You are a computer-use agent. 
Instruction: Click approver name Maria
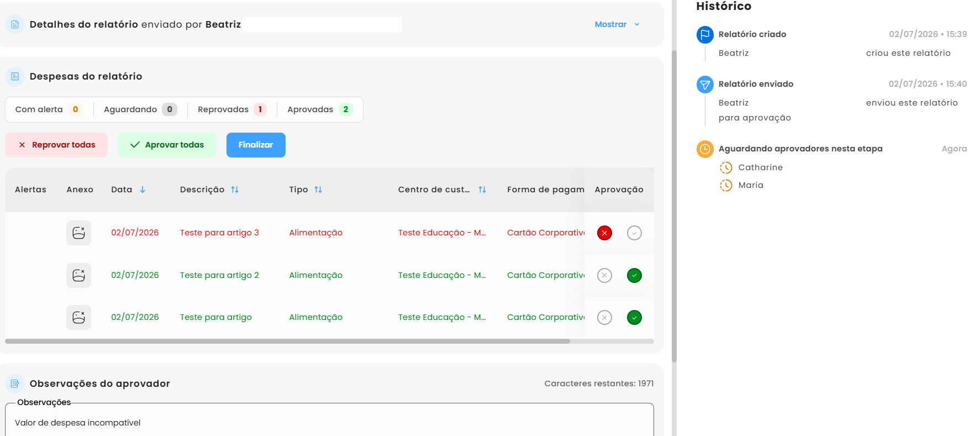[751, 185]
